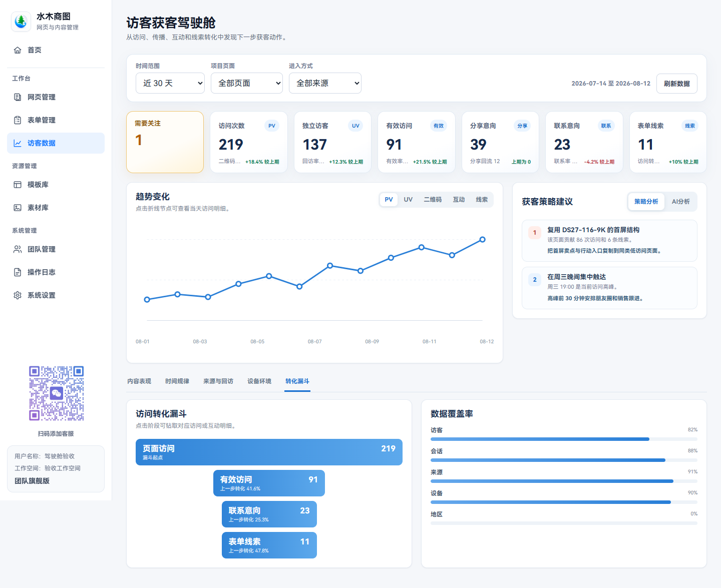Click the 有效 badge on 有效访问 card

click(439, 126)
